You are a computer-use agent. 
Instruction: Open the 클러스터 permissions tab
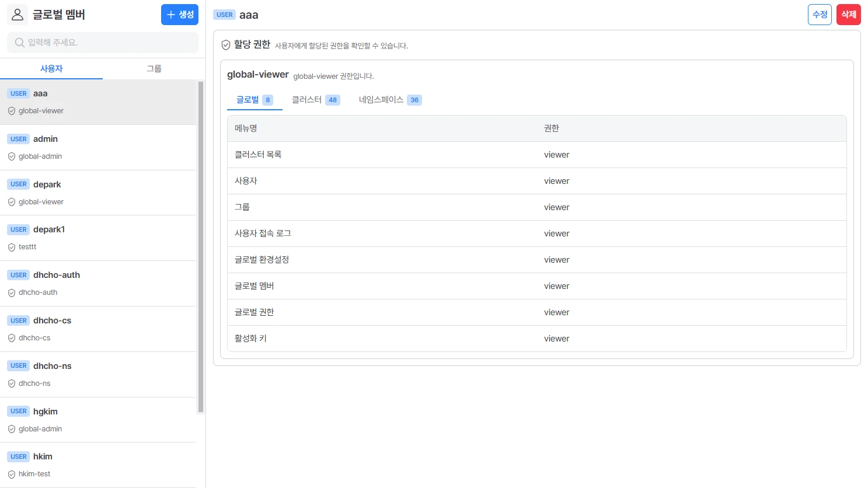coord(316,100)
